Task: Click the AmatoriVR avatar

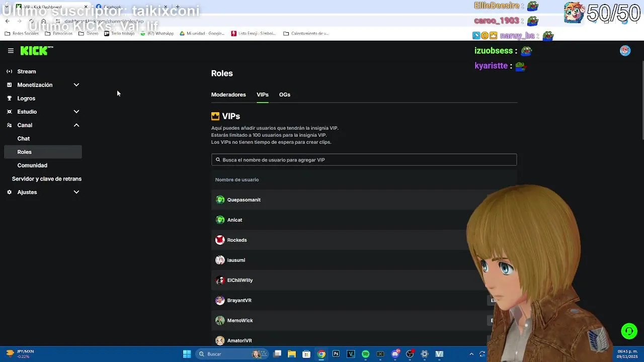Action: [220, 340]
